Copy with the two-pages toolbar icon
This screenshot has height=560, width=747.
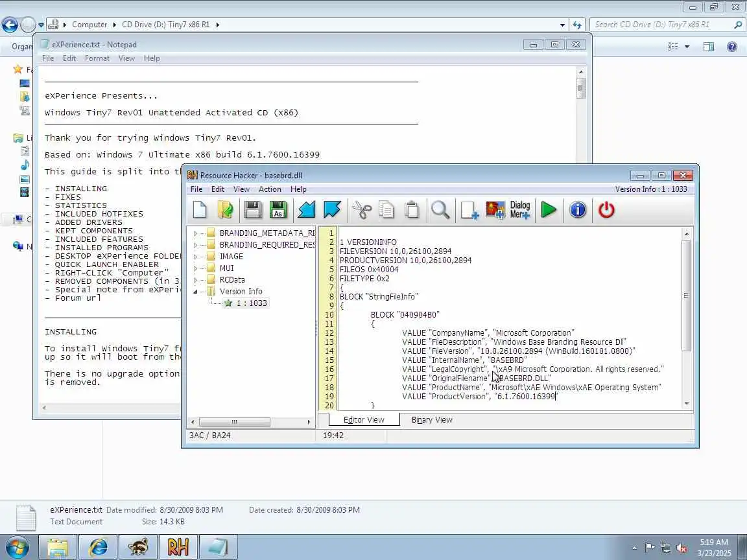coord(387,210)
